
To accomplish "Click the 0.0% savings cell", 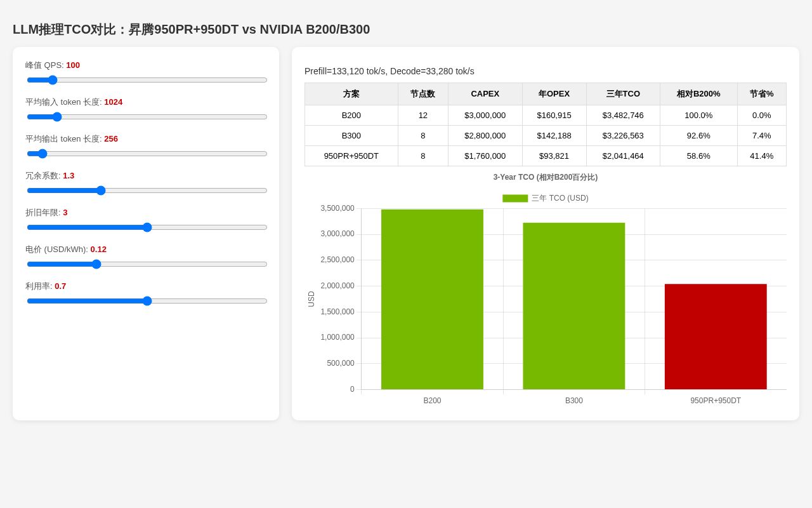I will click(762, 116).
